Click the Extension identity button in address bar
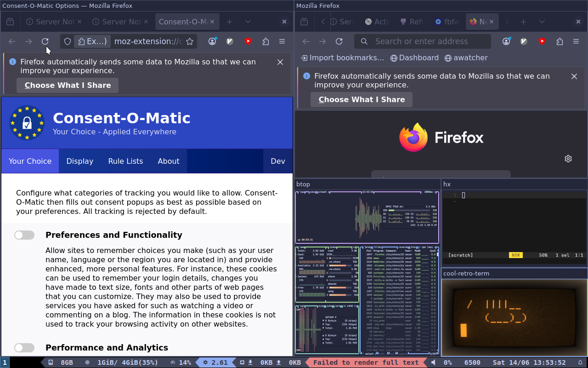Viewport: 588px width, 368px height. [93, 41]
